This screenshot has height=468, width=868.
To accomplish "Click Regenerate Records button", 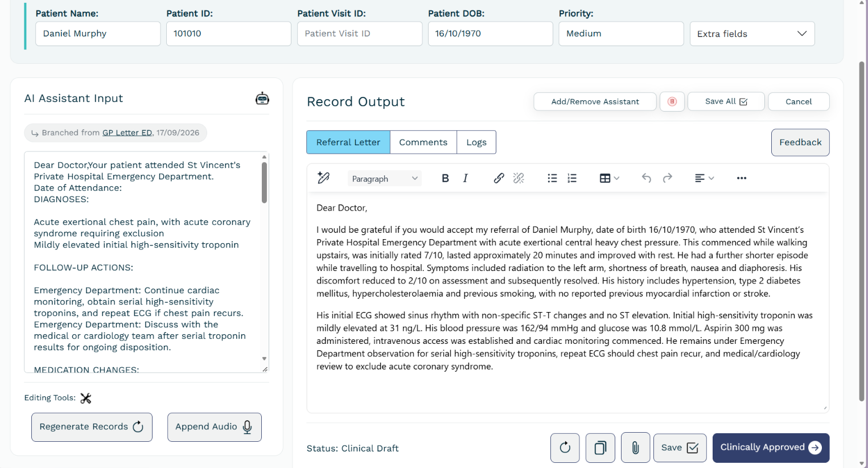I will [92, 427].
